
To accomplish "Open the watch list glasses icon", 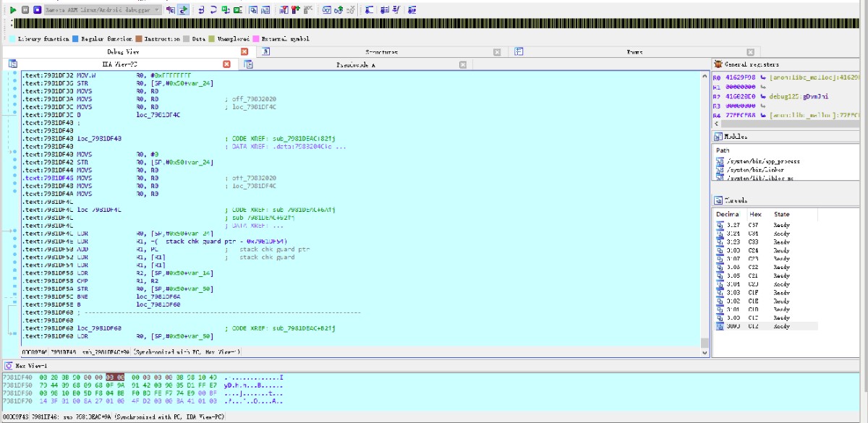I will tap(327, 10).
